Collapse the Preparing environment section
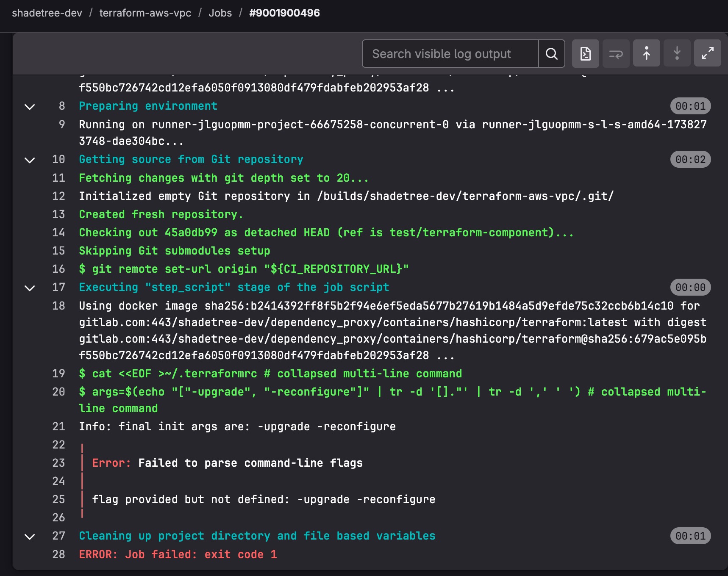Viewport: 728px width, 576px height. [30, 107]
